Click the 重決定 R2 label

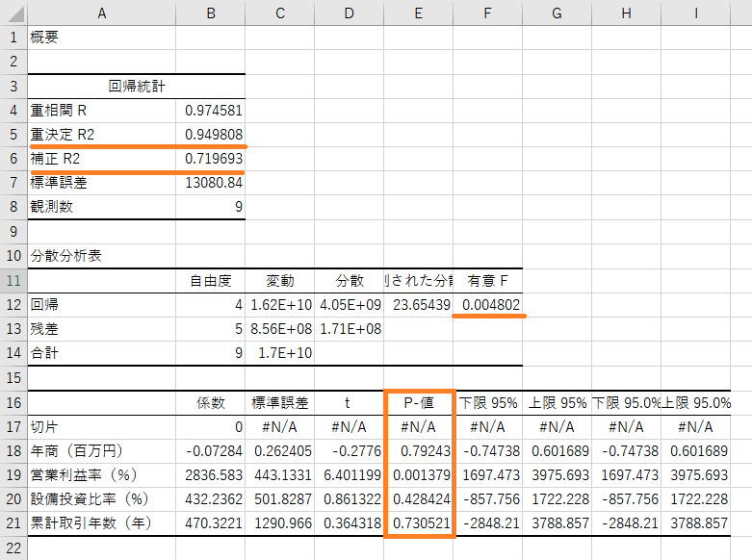point(63,135)
